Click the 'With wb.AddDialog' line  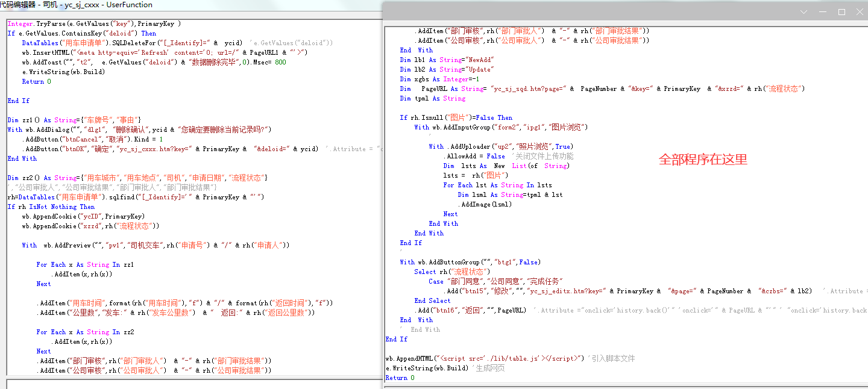[x=140, y=129]
